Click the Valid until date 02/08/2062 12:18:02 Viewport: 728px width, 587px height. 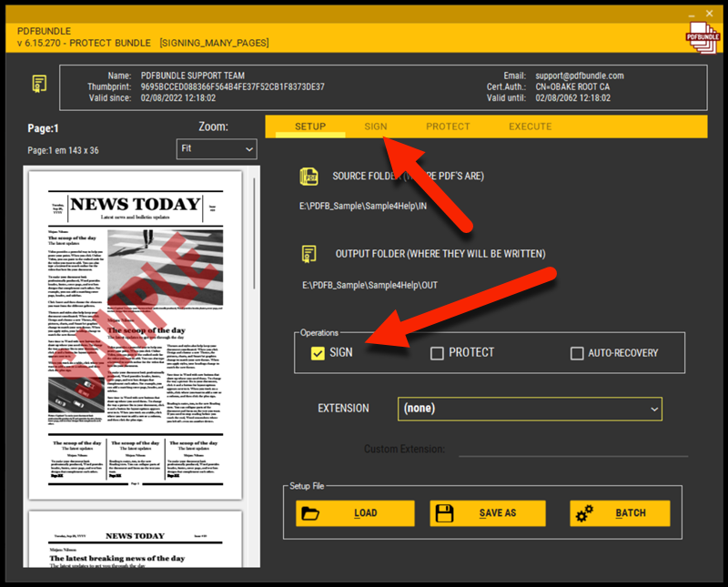(x=573, y=98)
